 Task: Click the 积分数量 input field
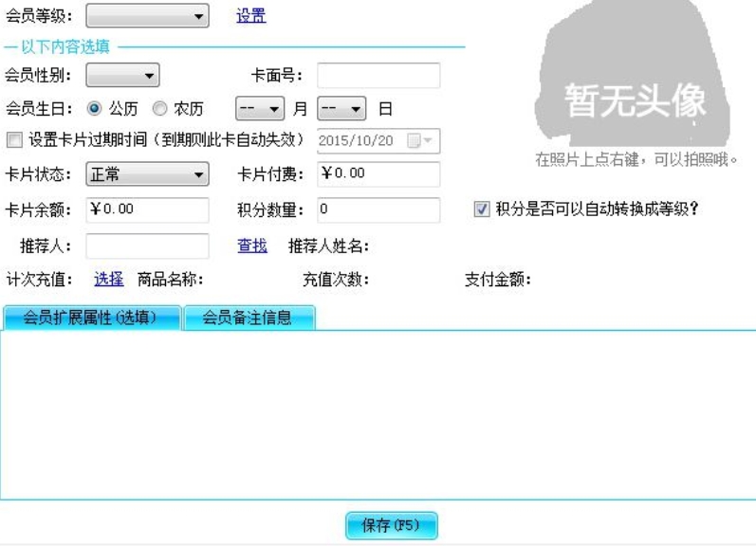[x=378, y=209]
